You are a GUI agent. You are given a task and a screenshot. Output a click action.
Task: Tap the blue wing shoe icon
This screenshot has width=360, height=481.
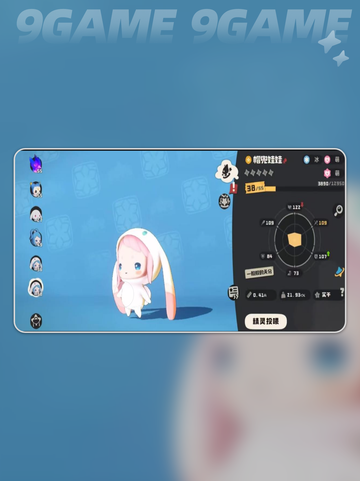pos(339,272)
